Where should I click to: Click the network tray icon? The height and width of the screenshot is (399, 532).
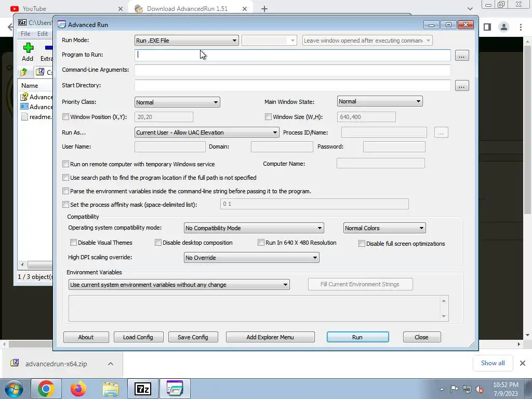467,389
